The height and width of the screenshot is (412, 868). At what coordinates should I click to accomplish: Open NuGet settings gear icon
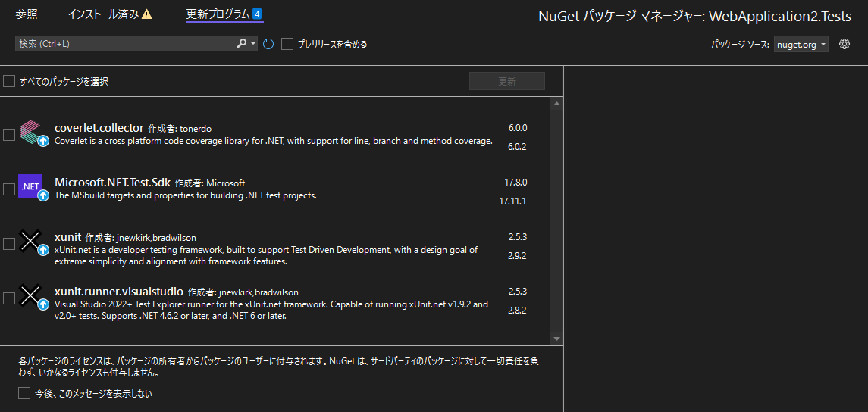click(844, 44)
